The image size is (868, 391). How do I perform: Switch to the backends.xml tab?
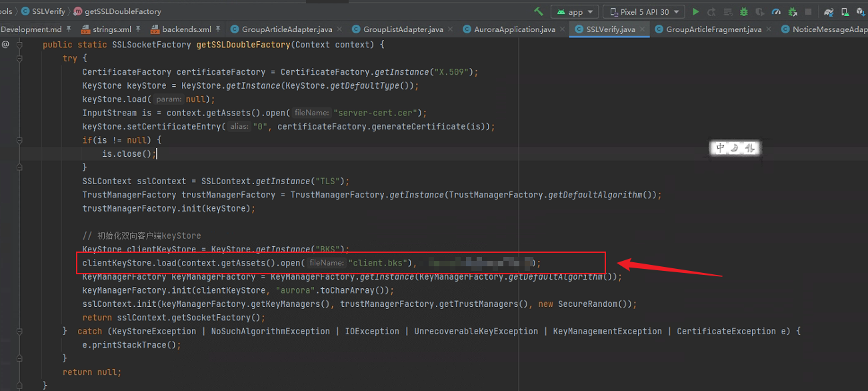pos(186,29)
